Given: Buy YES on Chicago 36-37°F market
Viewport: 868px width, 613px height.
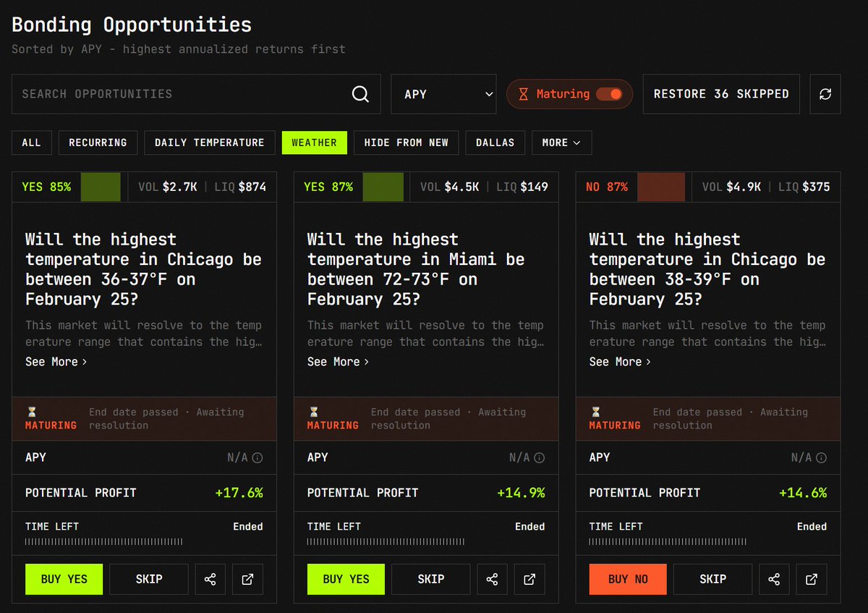Looking at the screenshot, I should 64,579.
